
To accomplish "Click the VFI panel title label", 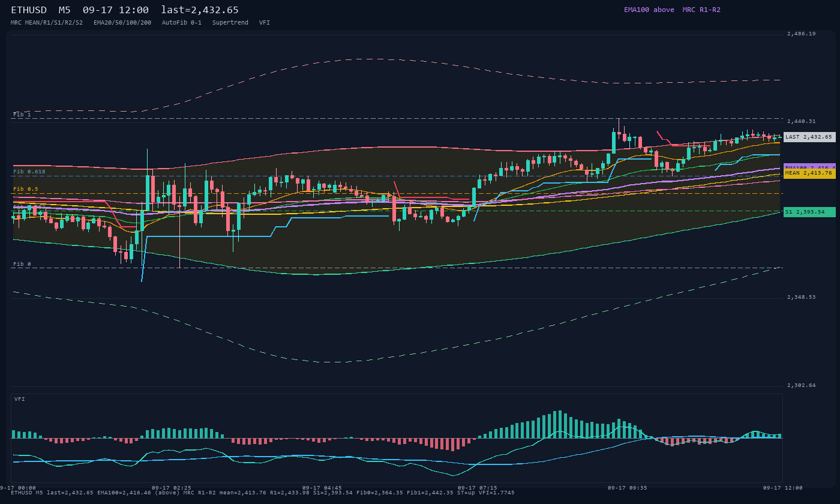I will click(20, 399).
